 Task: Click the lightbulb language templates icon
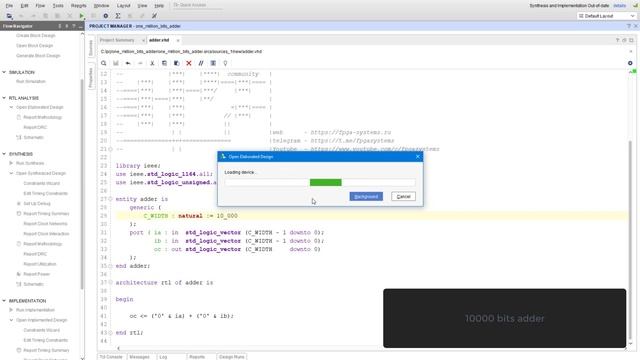[x=225, y=63]
